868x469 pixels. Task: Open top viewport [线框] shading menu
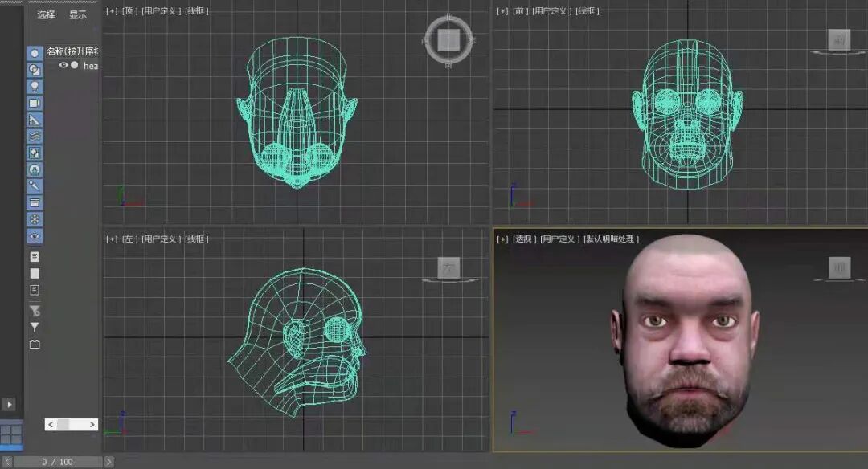point(197,10)
